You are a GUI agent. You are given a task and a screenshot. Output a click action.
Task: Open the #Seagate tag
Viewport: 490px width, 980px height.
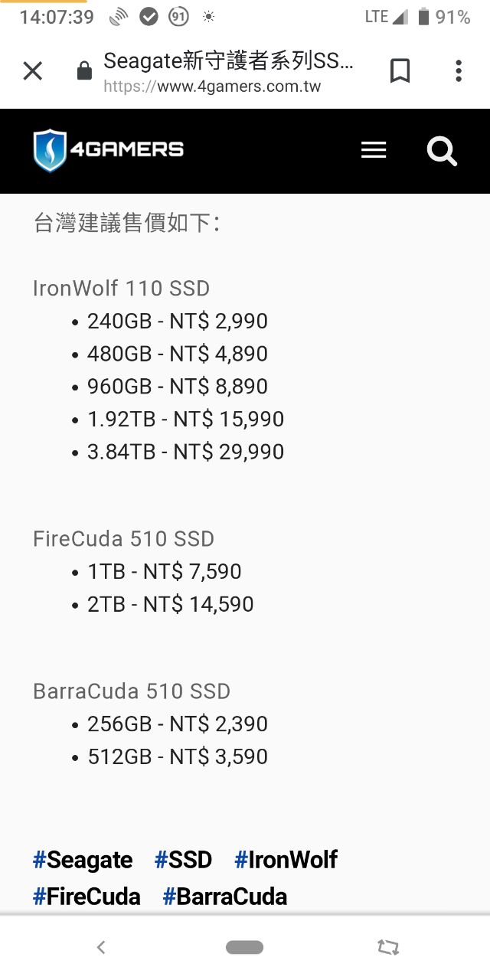(x=83, y=860)
